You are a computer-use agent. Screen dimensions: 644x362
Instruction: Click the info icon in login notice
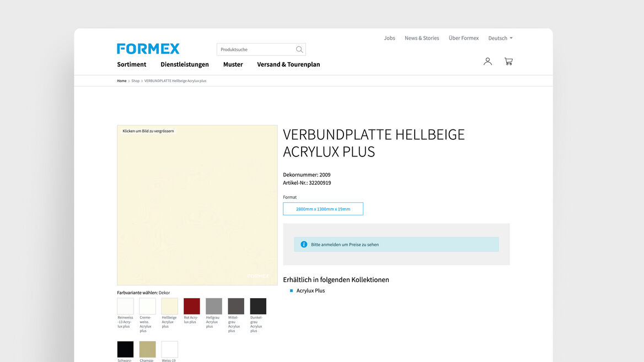click(304, 245)
